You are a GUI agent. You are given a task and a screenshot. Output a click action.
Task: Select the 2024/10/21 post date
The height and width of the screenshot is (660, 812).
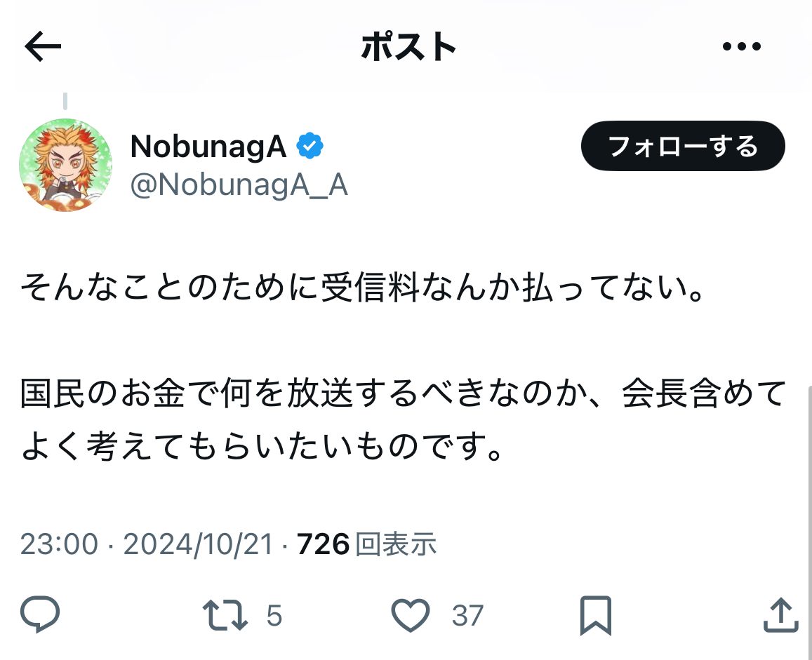tap(198, 544)
